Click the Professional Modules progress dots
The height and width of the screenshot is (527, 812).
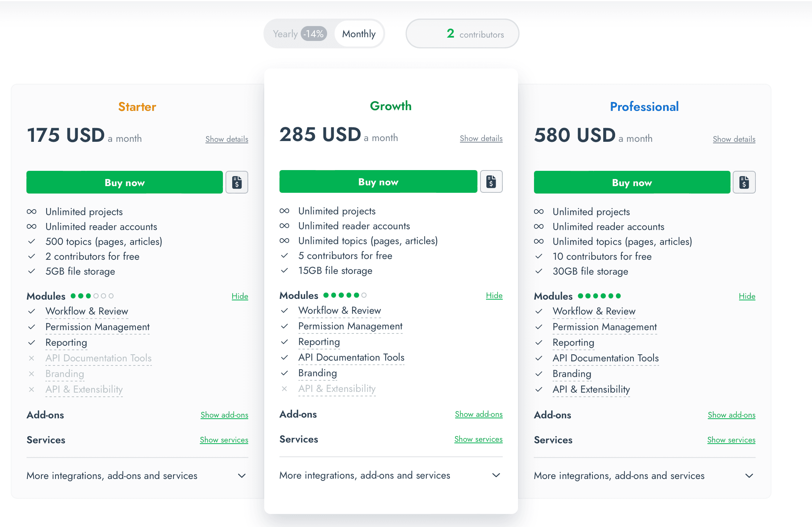599,296
